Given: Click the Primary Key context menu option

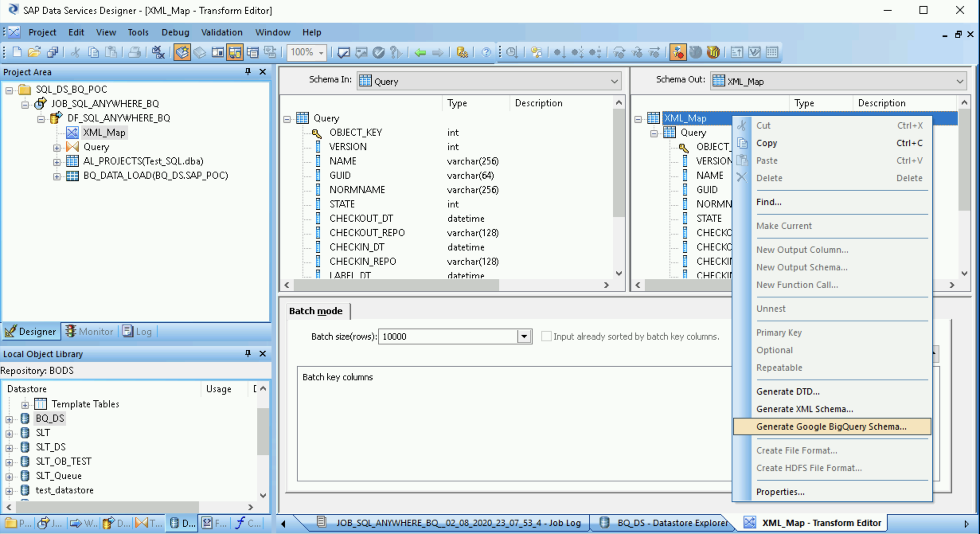Looking at the screenshot, I should [x=779, y=332].
